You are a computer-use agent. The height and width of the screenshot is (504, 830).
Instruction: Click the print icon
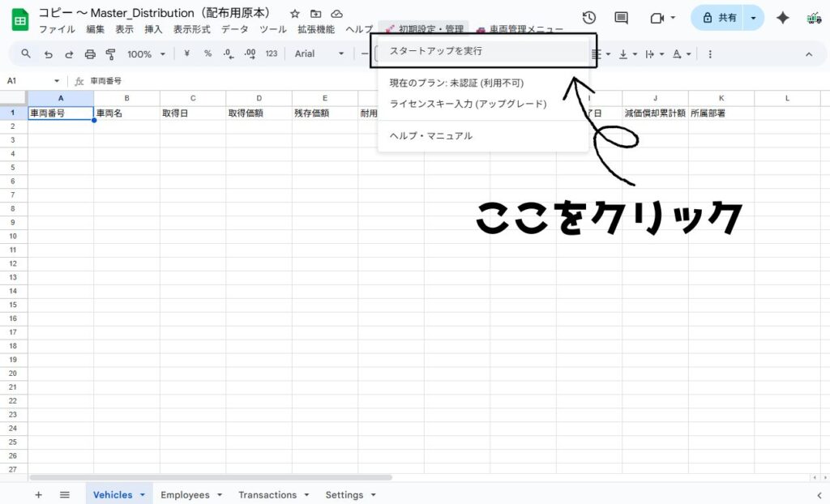click(x=90, y=54)
